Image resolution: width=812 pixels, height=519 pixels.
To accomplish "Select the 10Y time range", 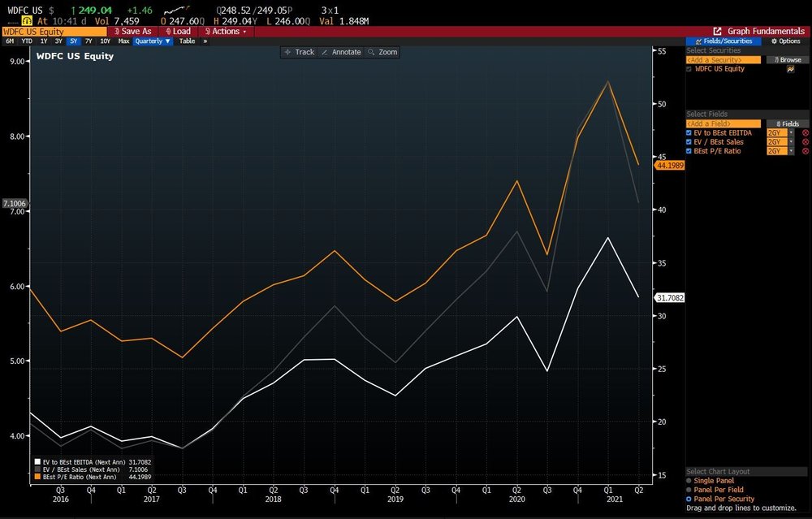I will click(x=105, y=41).
